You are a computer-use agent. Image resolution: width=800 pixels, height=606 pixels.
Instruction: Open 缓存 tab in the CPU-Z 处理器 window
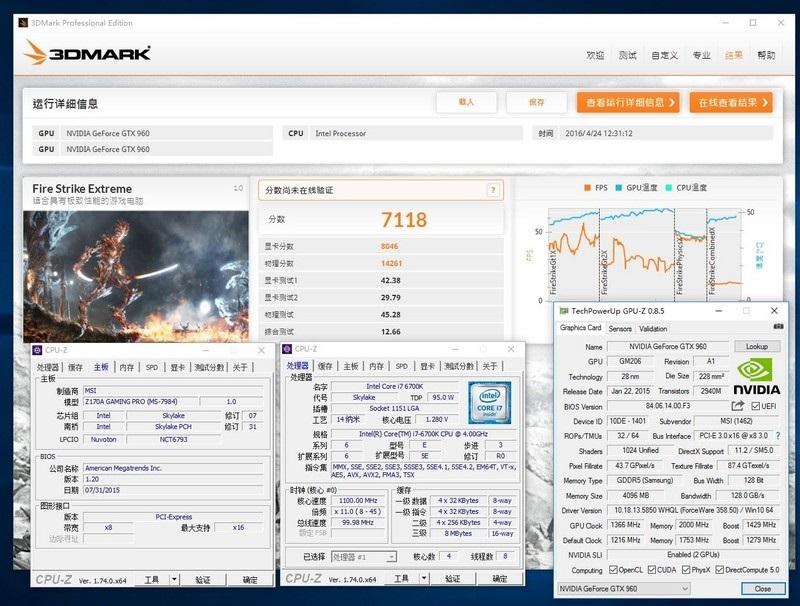point(325,366)
